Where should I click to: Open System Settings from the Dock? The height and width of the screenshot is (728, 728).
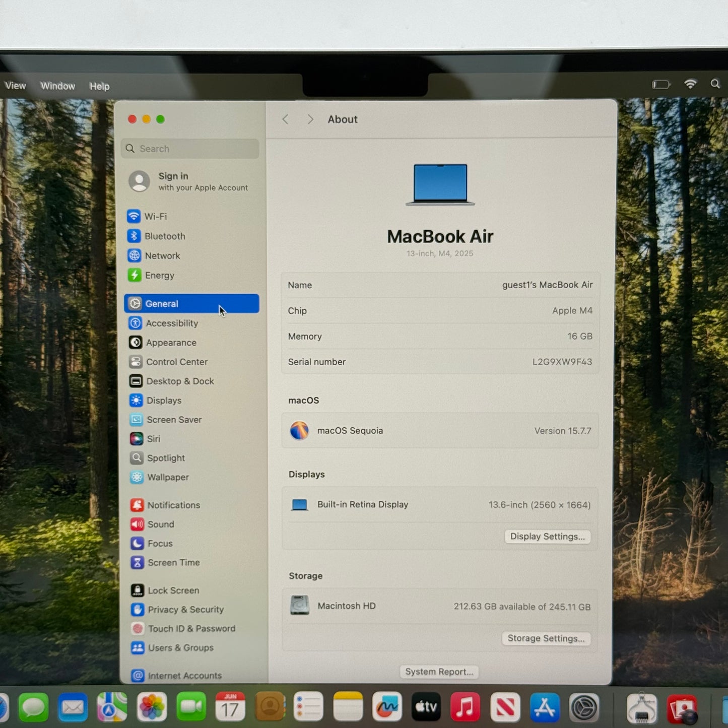(584, 708)
